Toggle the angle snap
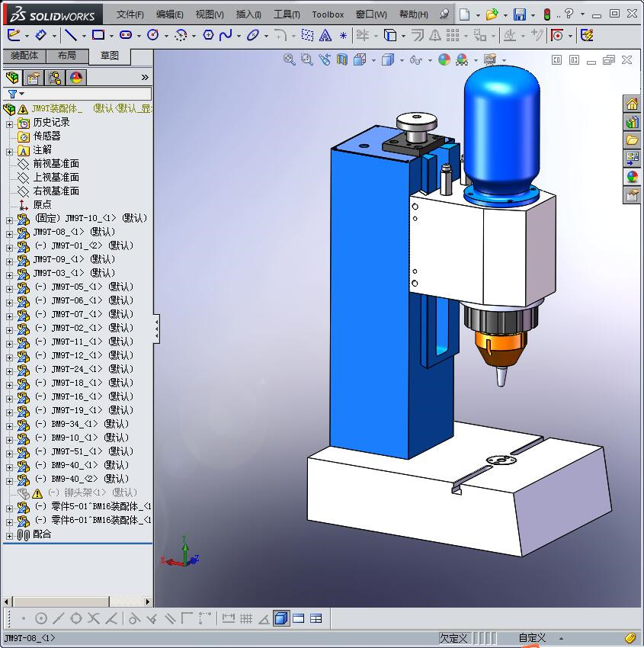This screenshot has height=648, width=644. (264, 618)
